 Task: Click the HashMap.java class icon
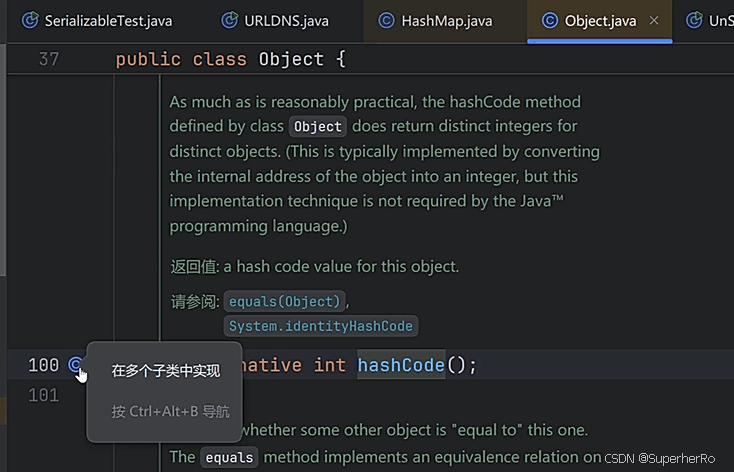[386, 21]
